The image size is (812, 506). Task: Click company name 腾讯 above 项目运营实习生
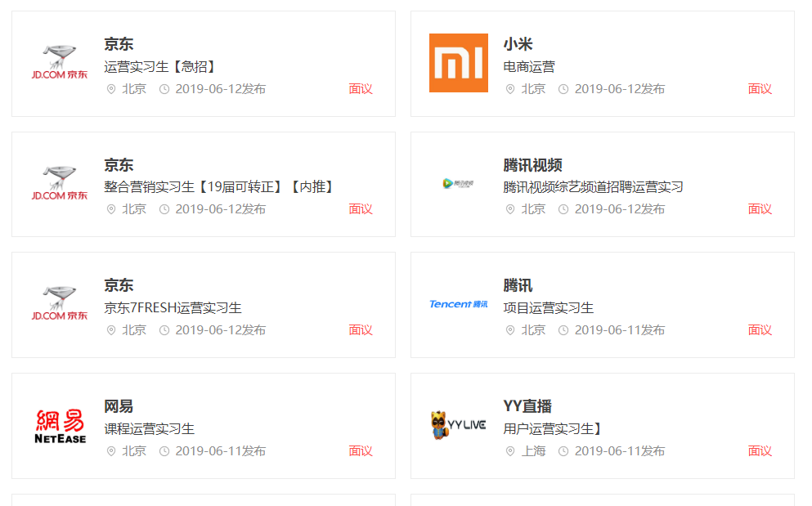(518, 285)
